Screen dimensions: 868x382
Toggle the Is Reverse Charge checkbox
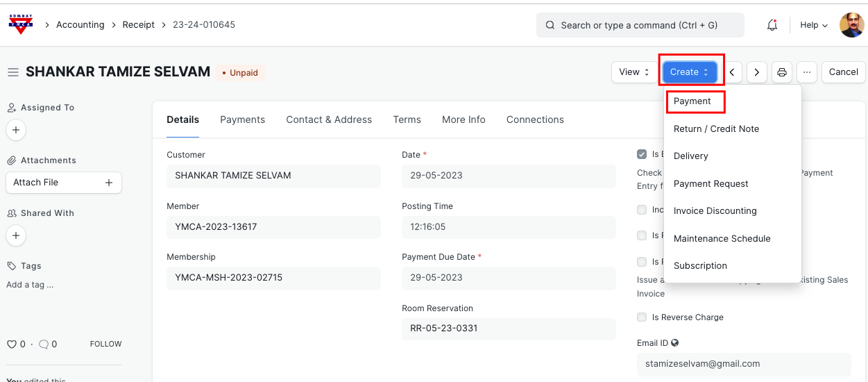[642, 317]
